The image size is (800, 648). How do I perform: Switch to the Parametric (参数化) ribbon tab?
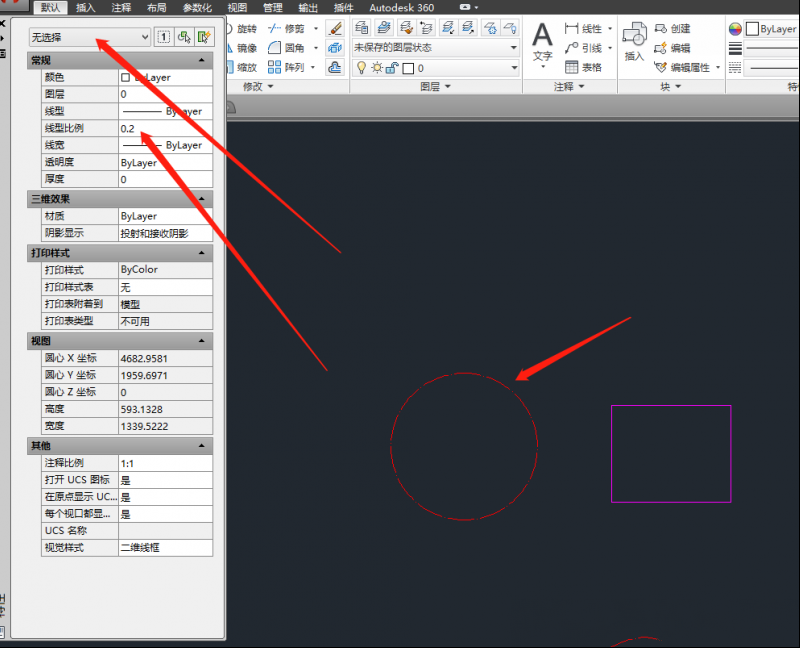click(x=197, y=7)
